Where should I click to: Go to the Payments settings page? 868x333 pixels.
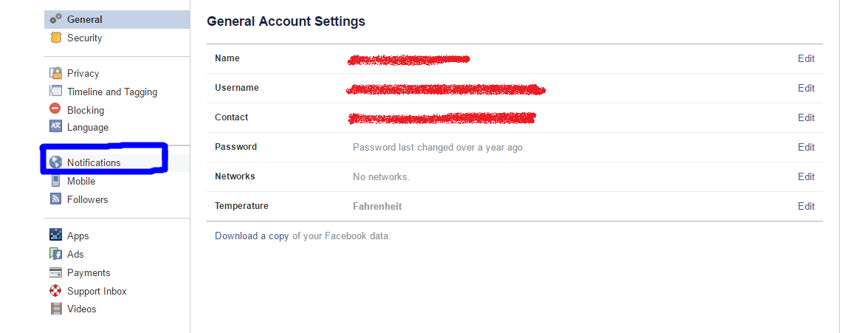(x=89, y=272)
